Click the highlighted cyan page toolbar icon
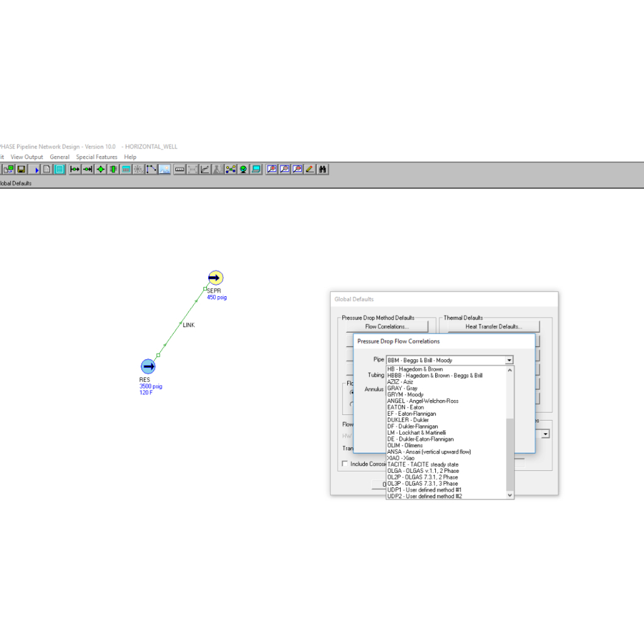644x644 pixels. point(60,169)
